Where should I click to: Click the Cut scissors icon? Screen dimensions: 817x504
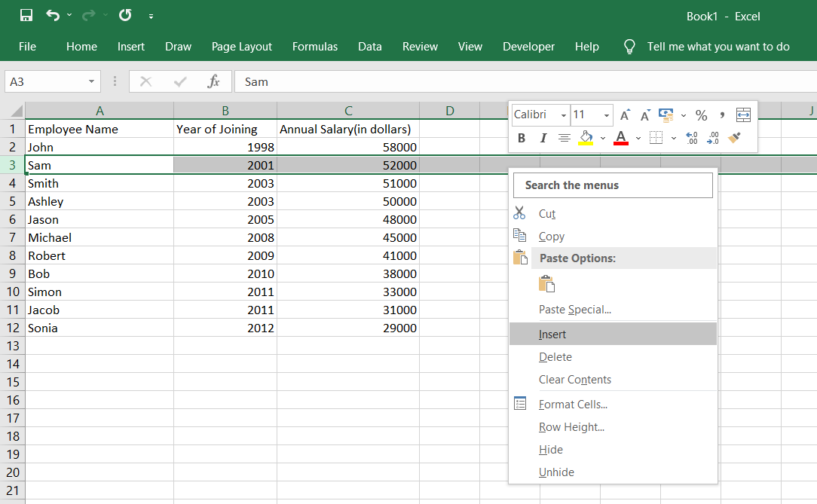tap(519, 213)
